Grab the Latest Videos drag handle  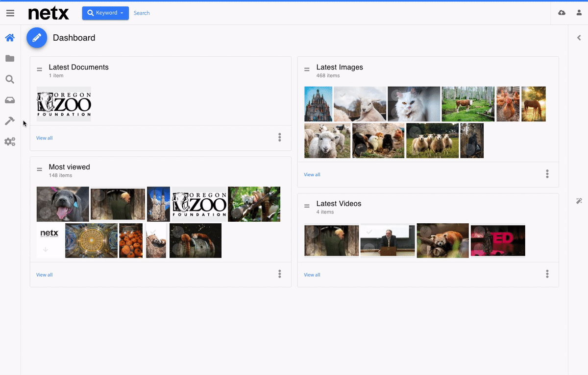pyautogui.click(x=307, y=206)
